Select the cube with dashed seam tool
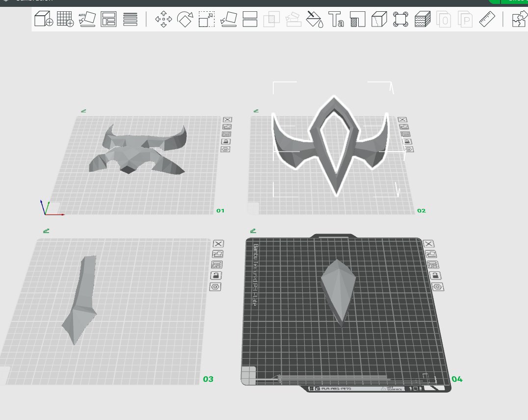The height and width of the screenshot is (420, 528). click(x=379, y=19)
